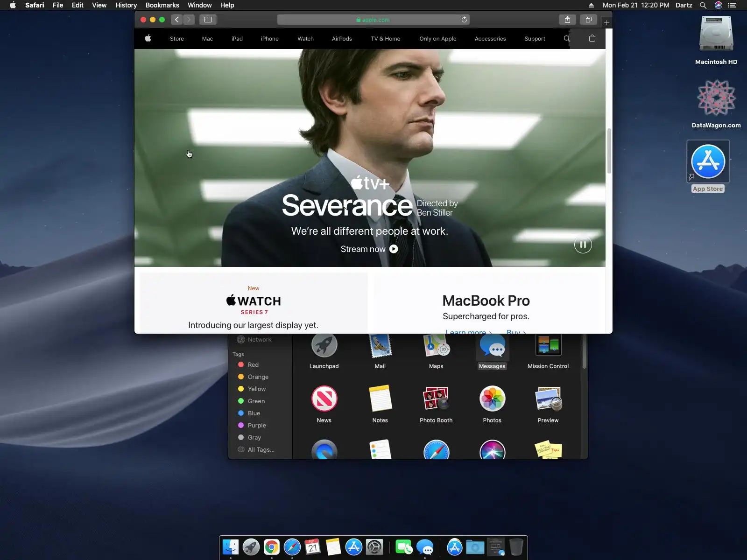This screenshot has height=560, width=747.
Task: Open the Bookmarks menu
Action: [162, 5]
